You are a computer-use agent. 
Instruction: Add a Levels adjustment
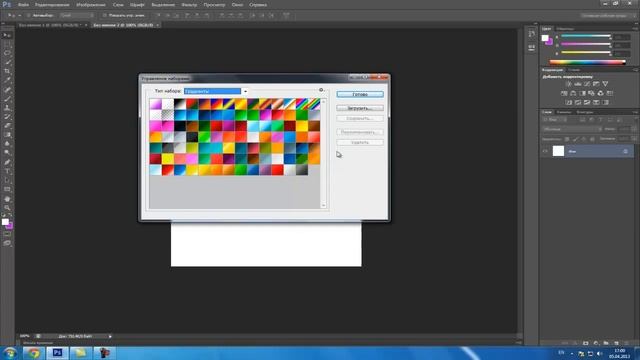578,84
